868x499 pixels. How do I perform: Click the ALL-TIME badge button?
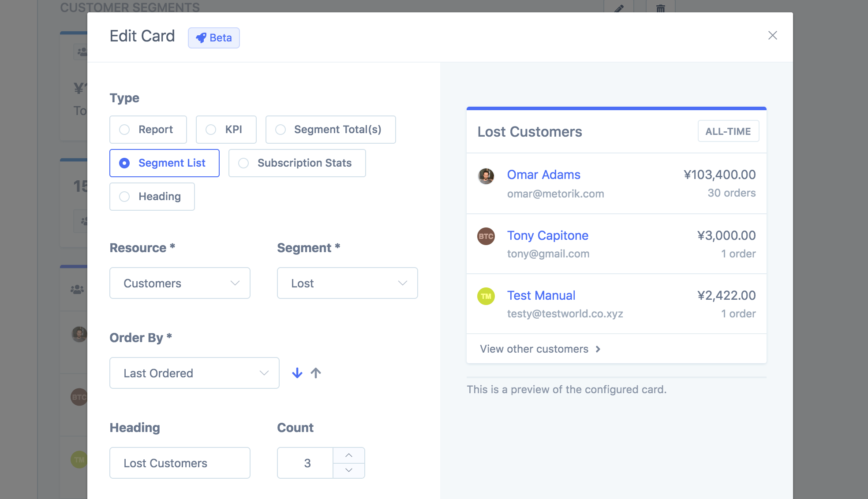(x=728, y=131)
